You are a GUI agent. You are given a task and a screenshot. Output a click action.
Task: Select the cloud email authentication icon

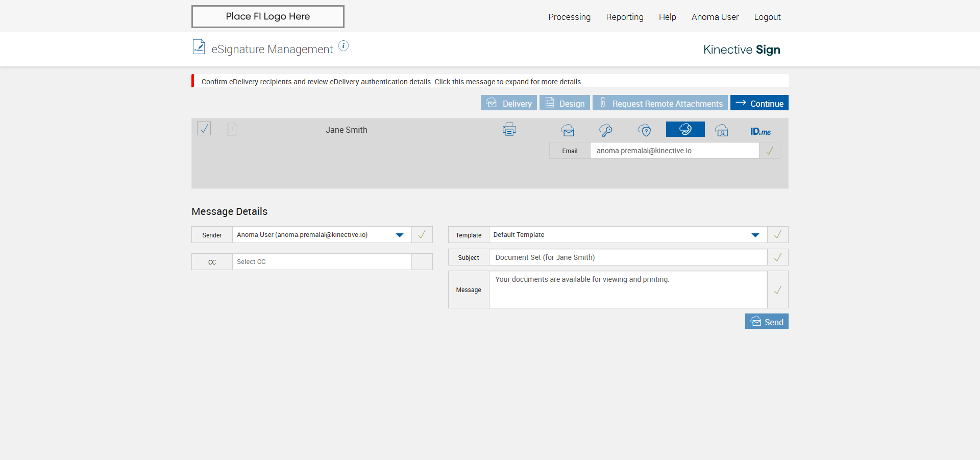pos(568,130)
